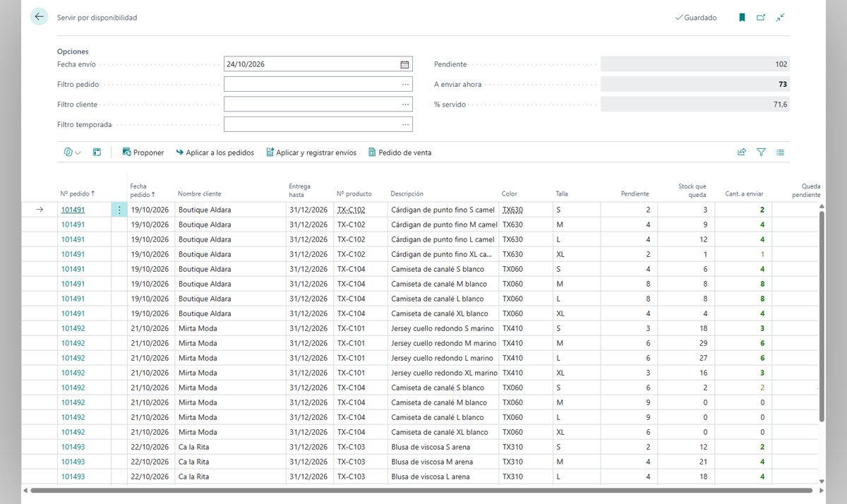This screenshot has height=504, width=847.
Task: Open order 101491 for Cárdigan S camel
Action: [73, 210]
